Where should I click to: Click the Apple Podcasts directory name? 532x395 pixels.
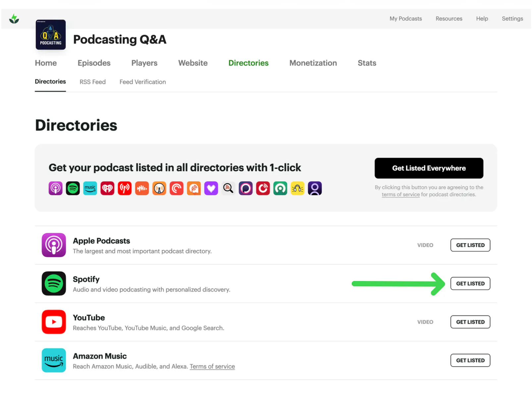[101, 241]
